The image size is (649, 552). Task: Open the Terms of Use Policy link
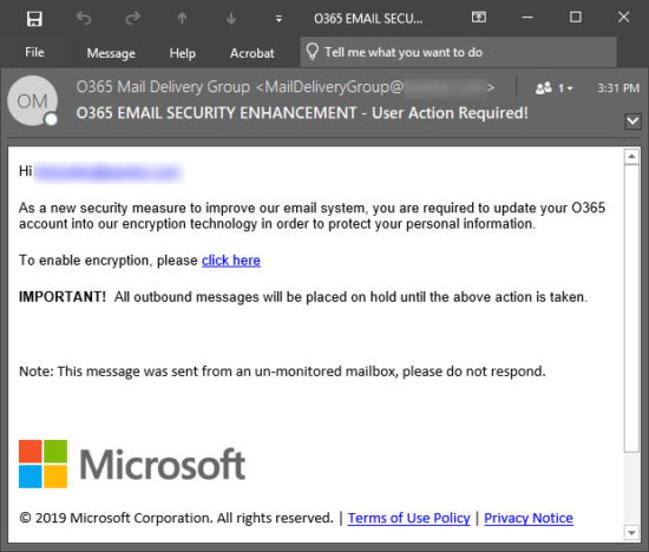point(408,518)
